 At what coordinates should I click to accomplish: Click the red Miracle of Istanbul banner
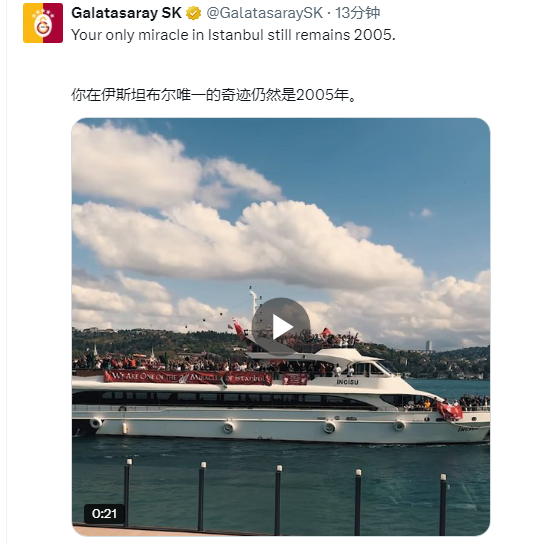tap(188, 377)
